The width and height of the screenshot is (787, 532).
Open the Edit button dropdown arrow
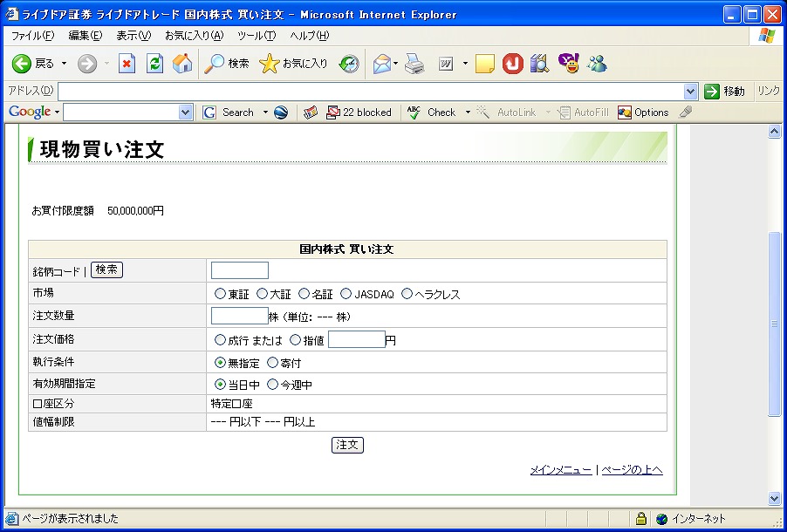[x=465, y=64]
